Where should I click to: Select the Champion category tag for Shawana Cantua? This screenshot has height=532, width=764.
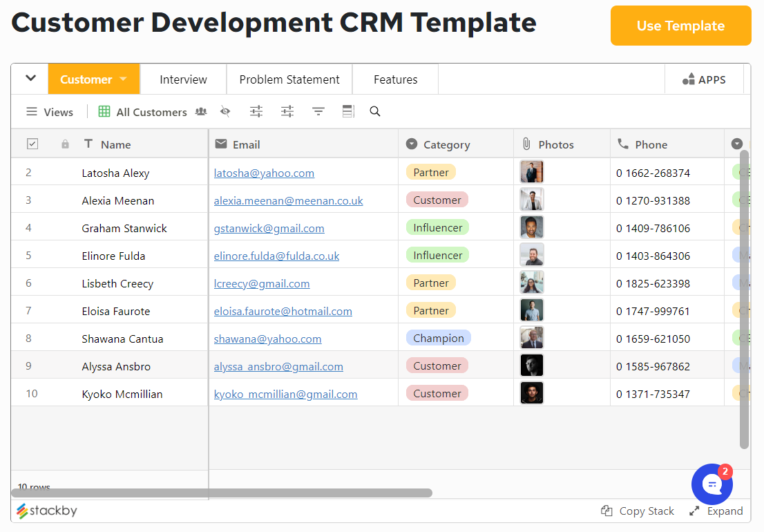point(439,338)
